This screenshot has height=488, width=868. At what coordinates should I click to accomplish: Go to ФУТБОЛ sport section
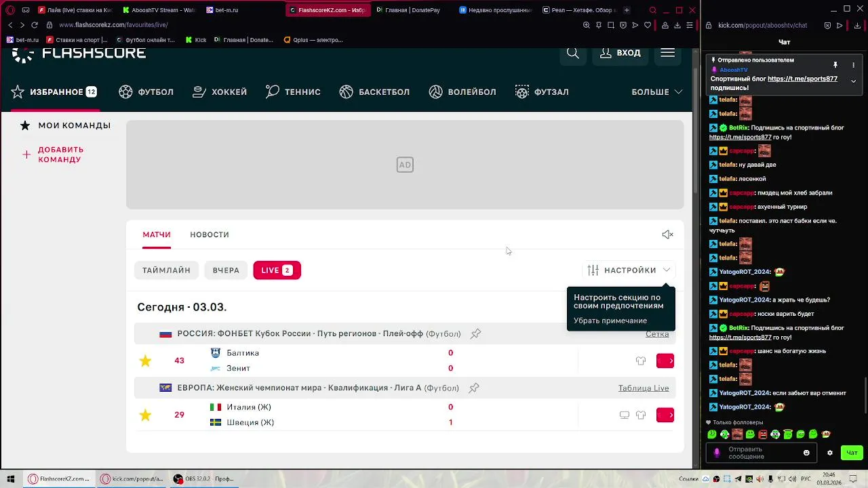click(146, 91)
